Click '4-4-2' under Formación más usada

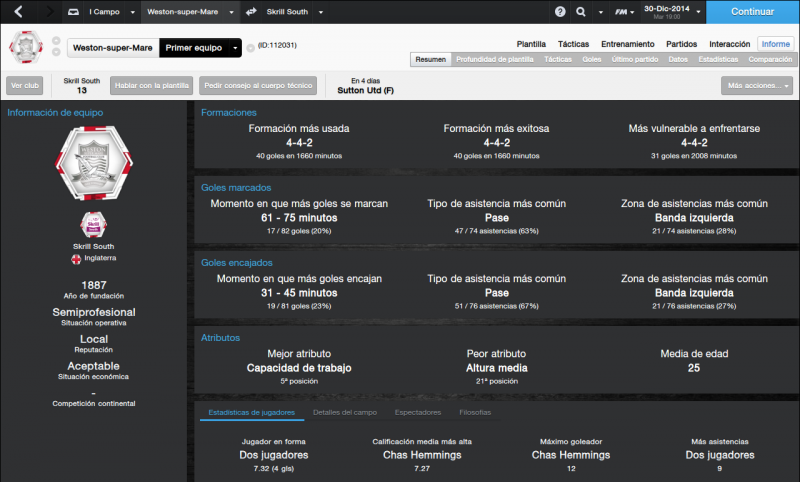pos(299,143)
